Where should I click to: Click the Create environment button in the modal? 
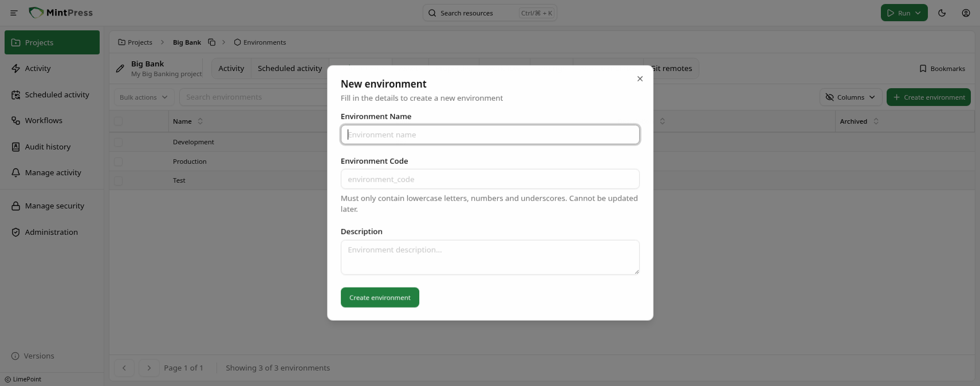click(380, 297)
